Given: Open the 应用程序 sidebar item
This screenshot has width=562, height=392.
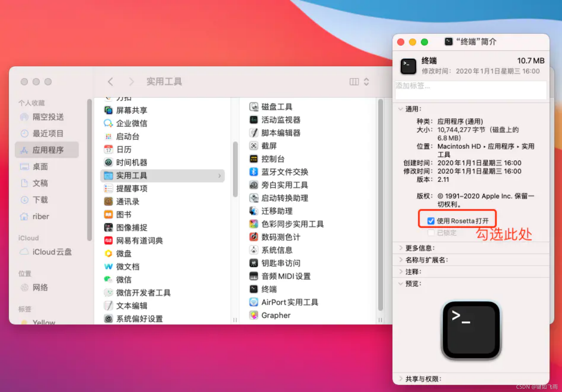Looking at the screenshot, I should pyautogui.click(x=48, y=150).
